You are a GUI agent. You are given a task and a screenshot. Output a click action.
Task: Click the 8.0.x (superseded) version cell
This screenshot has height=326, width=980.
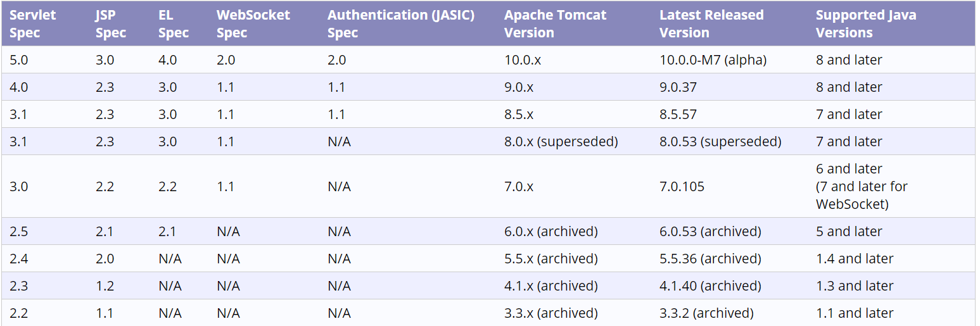tap(561, 142)
